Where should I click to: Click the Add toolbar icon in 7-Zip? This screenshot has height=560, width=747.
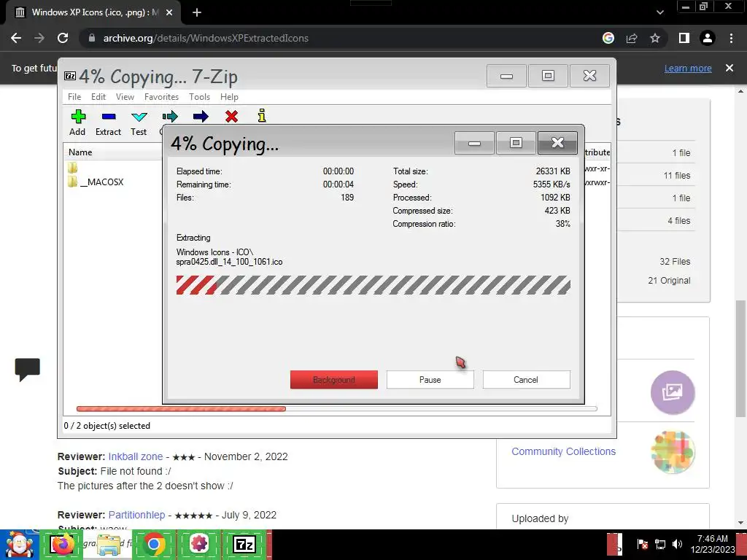[77, 122]
